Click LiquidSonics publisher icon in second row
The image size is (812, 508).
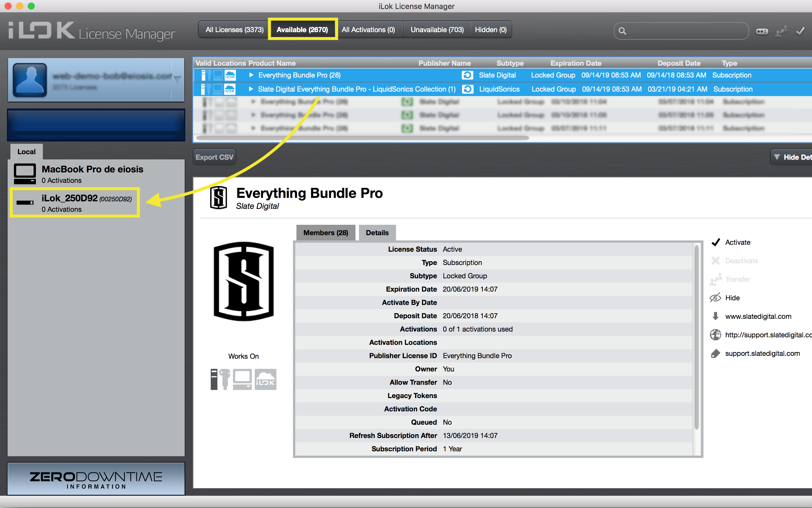[468, 89]
